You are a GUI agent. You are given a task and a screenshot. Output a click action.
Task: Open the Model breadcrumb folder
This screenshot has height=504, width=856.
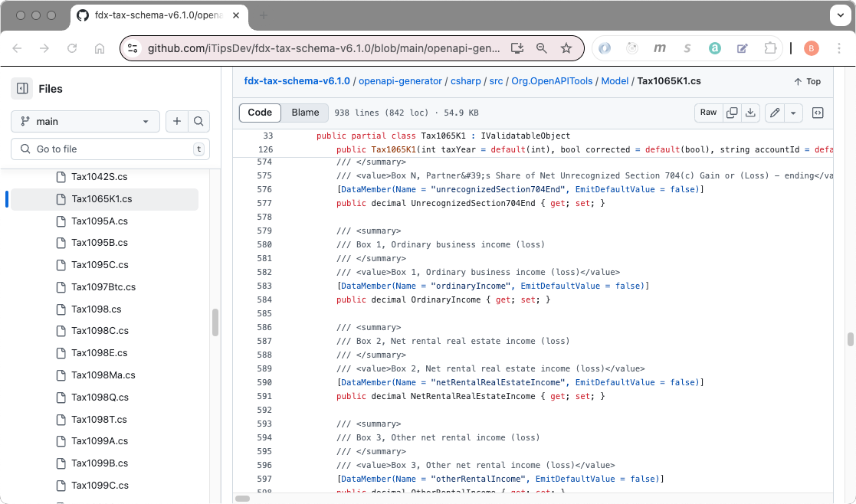pos(615,80)
